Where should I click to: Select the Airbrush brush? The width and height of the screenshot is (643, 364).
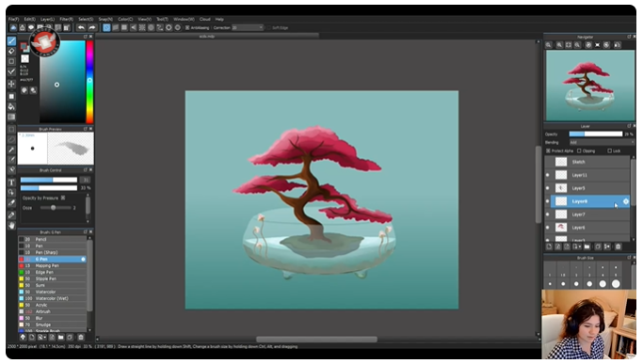(52, 311)
